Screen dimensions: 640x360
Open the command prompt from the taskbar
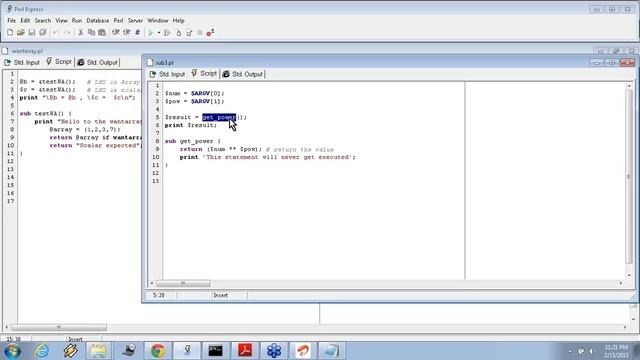click(216, 351)
